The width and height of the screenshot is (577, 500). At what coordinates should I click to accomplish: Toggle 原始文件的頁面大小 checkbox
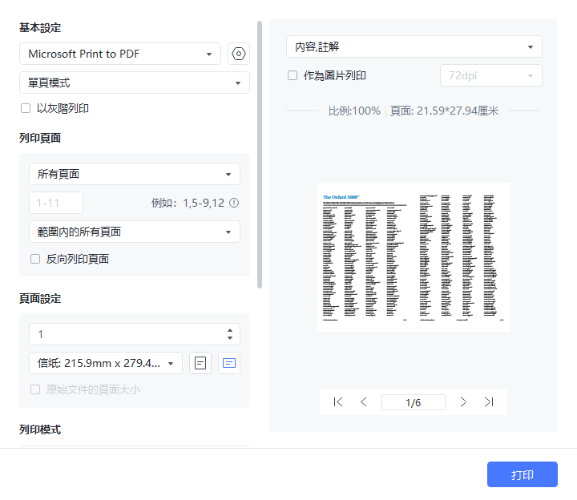[35, 389]
